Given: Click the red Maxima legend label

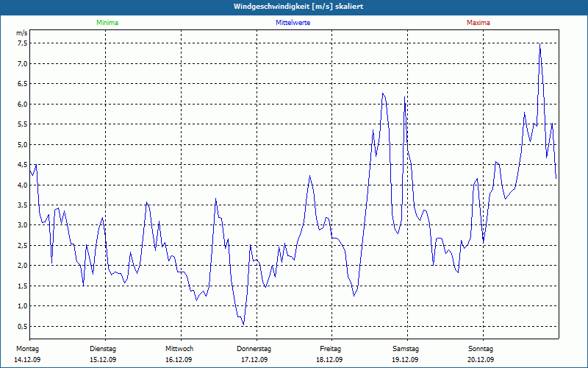Looking at the screenshot, I should point(478,23).
